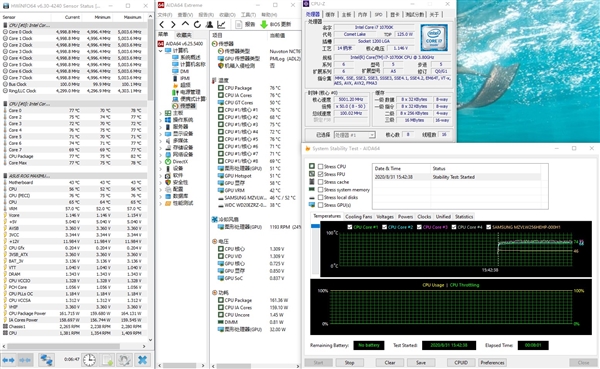Select the Stability Test Started log row
Viewport: 600px width, 369px height.
point(457,177)
